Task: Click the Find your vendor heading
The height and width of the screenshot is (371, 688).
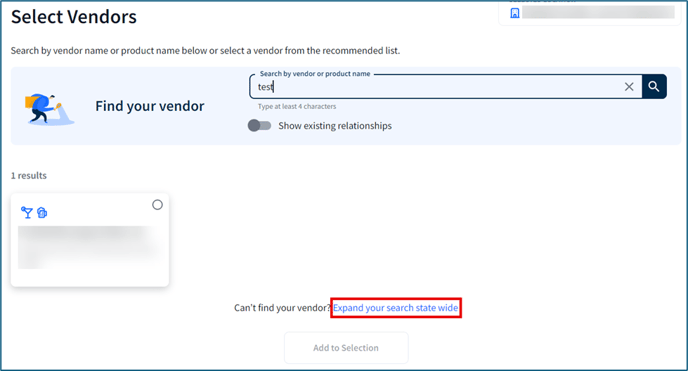Action: coord(150,106)
